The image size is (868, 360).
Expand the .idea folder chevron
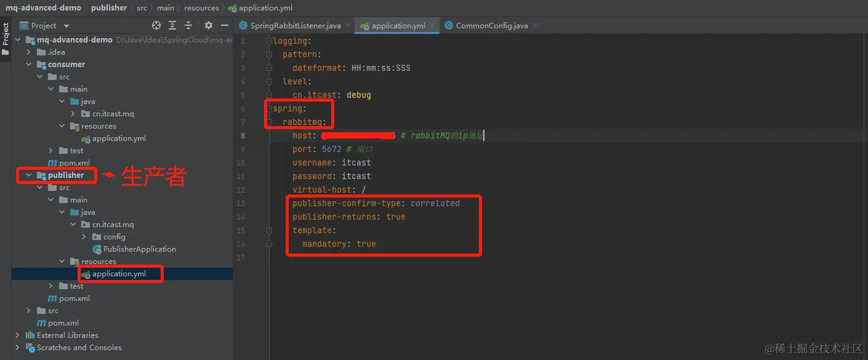point(29,52)
